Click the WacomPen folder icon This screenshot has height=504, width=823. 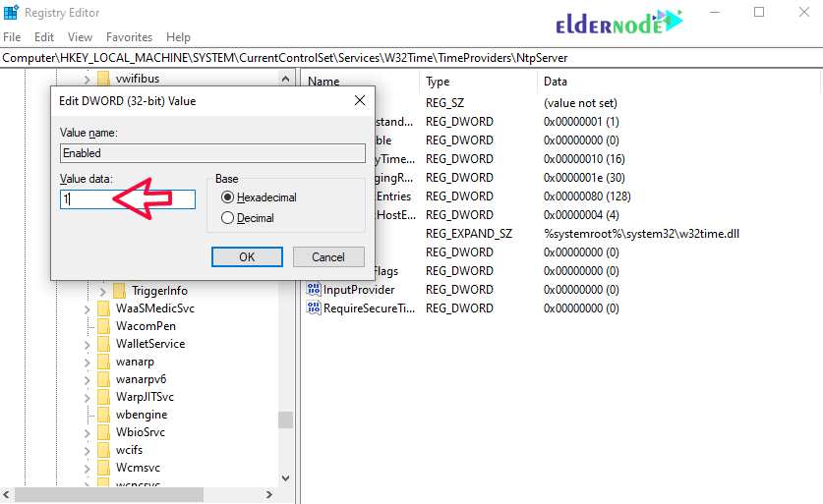(103, 326)
